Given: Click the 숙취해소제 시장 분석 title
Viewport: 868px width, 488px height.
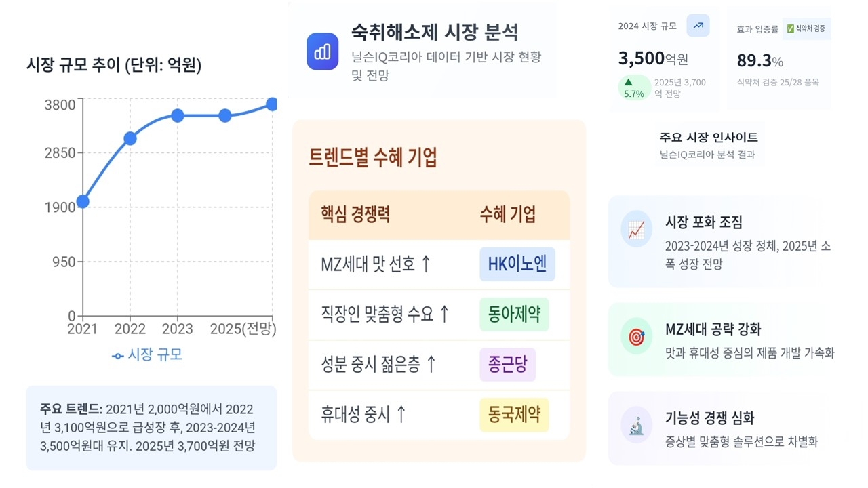Looking at the screenshot, I should point(435,32).
